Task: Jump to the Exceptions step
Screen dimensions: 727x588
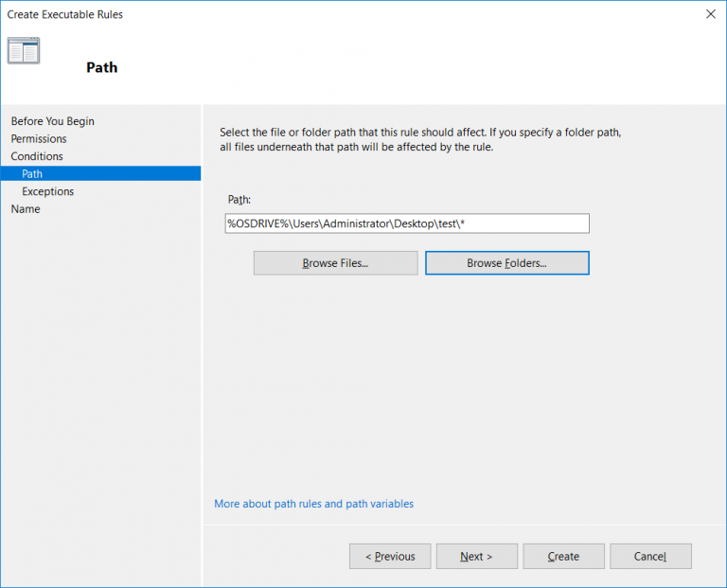Action: pos(47,191)
